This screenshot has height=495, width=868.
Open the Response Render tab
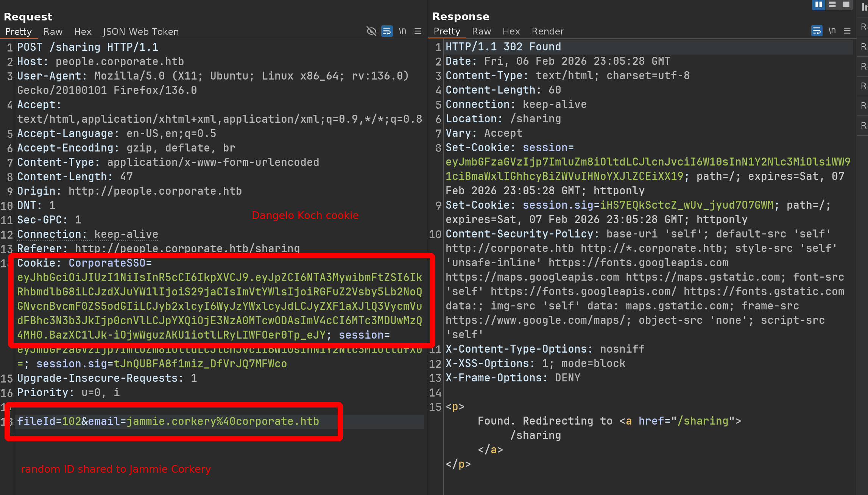tap(547, 31)
